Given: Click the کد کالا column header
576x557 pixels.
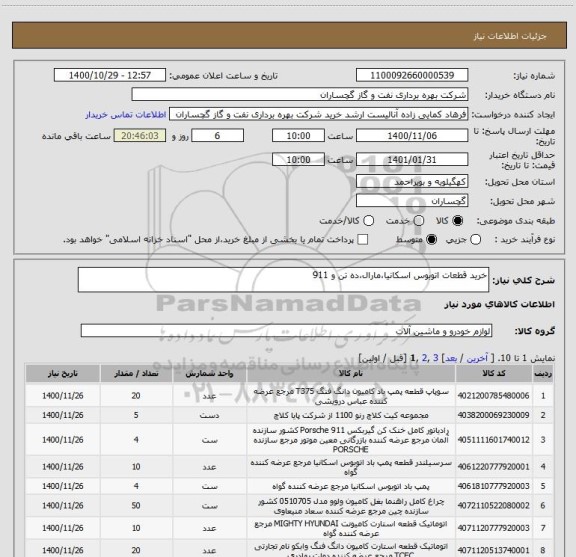Looking at the screenshot, I should coord(494,374).
